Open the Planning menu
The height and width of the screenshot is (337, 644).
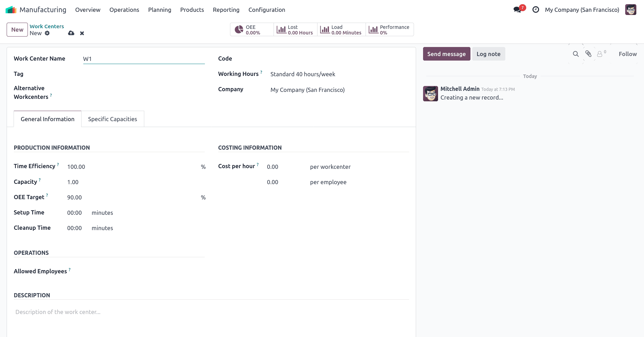coord(160,10)
